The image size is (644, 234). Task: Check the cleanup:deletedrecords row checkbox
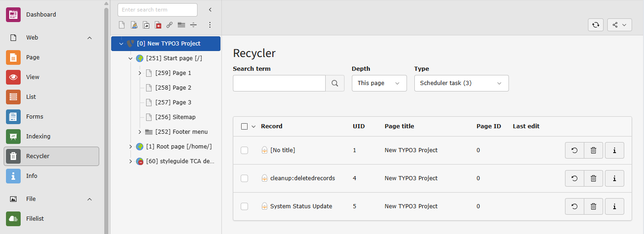(244, 178)
